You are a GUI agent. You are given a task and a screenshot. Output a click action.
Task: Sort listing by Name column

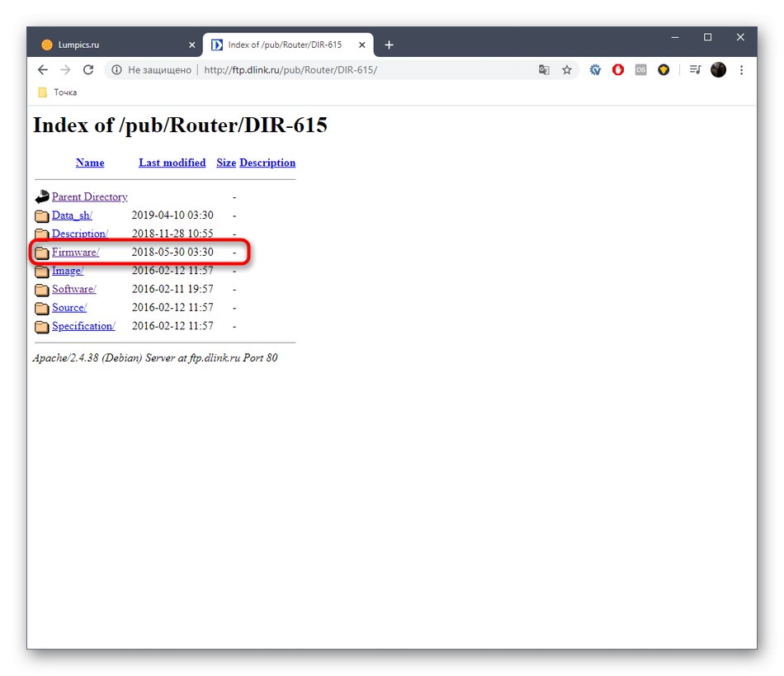(90, 163)
